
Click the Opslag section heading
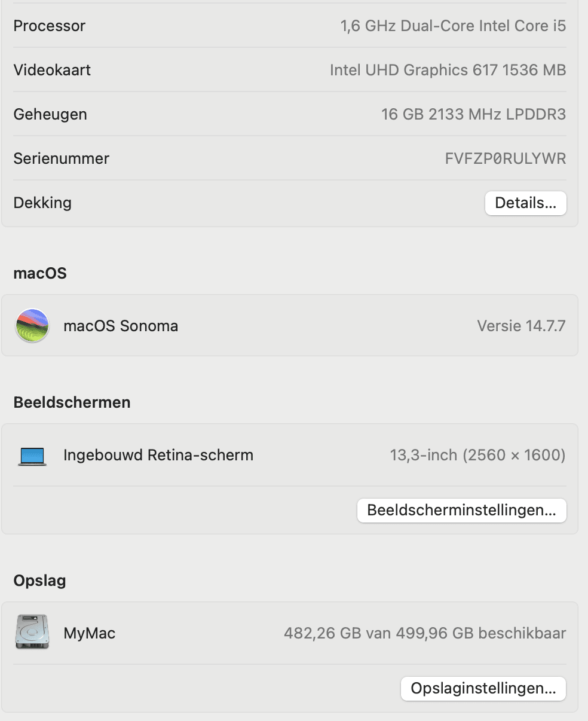point(39,581)
